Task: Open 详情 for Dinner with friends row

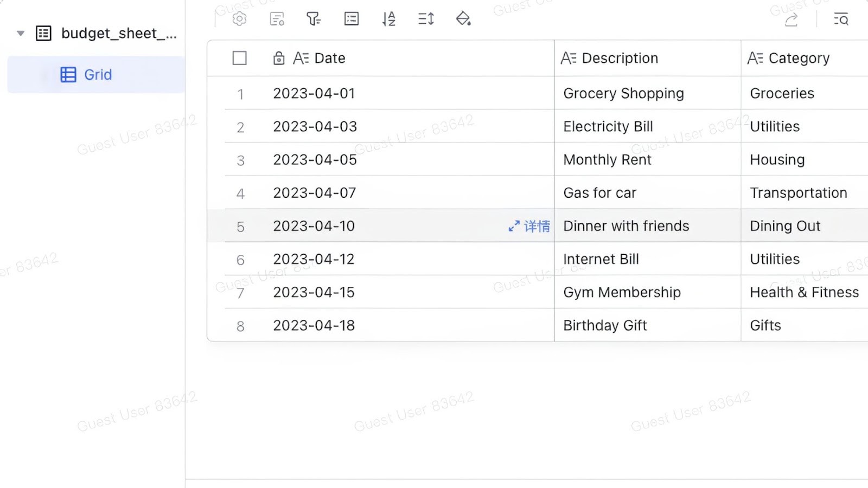Action: pyautogui.click(x=529, y=226)
